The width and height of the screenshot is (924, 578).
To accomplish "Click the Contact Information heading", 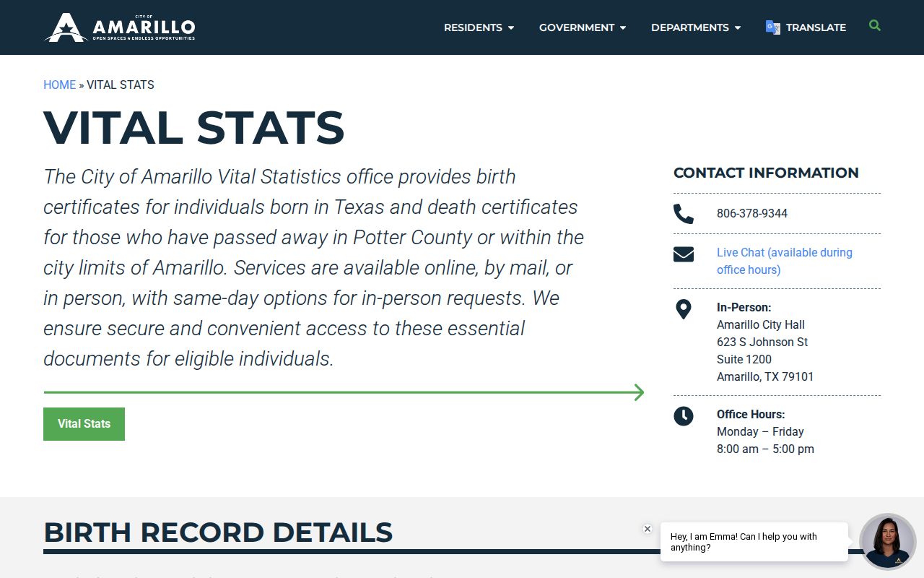I will tap(766, 173).
